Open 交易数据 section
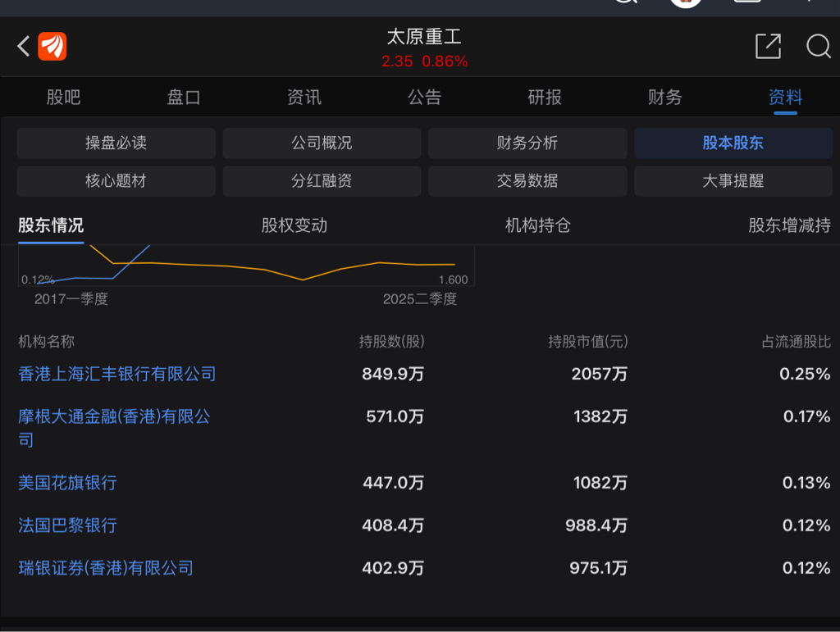 527,181
